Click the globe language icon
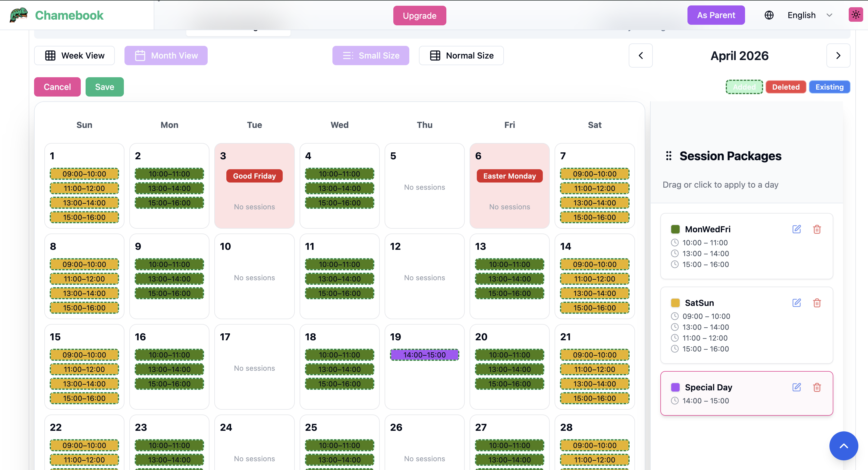This screenshot has height=470, width=868. coord(769,15)
